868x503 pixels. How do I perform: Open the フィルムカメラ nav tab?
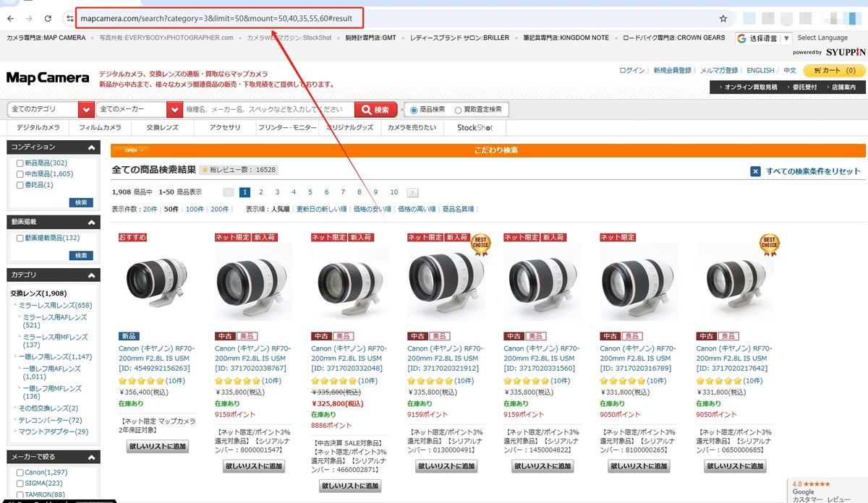tap(100, 127)
